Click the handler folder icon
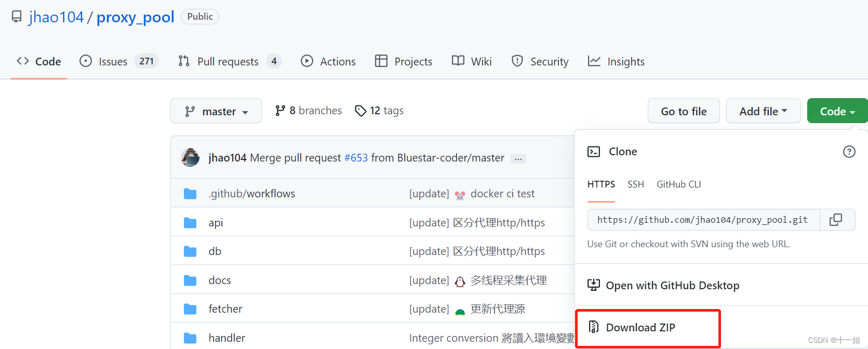Image resolution: width=868 pixels, height=349 pixels. click(190, 338)
